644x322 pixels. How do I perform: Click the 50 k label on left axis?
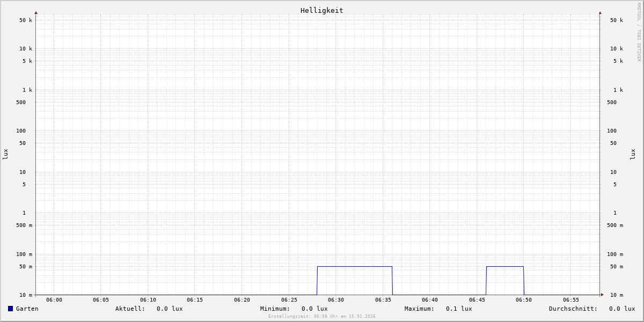point(26,20)
